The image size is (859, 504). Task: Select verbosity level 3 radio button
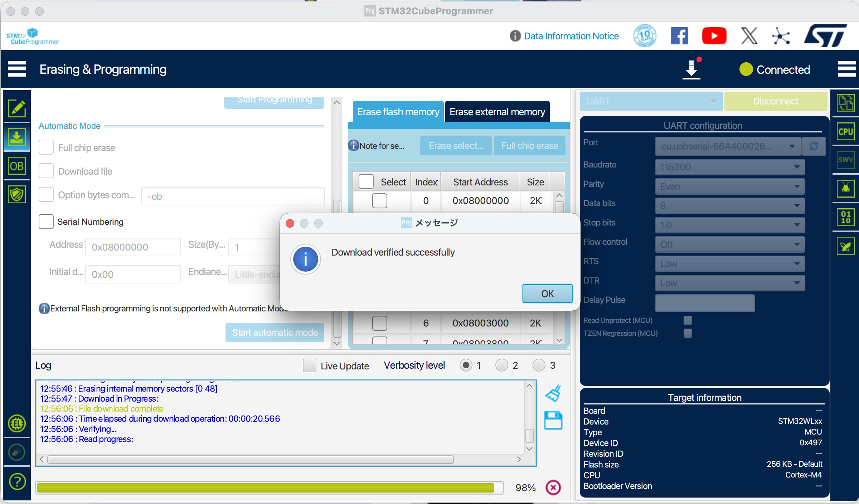tap(539, 365)
